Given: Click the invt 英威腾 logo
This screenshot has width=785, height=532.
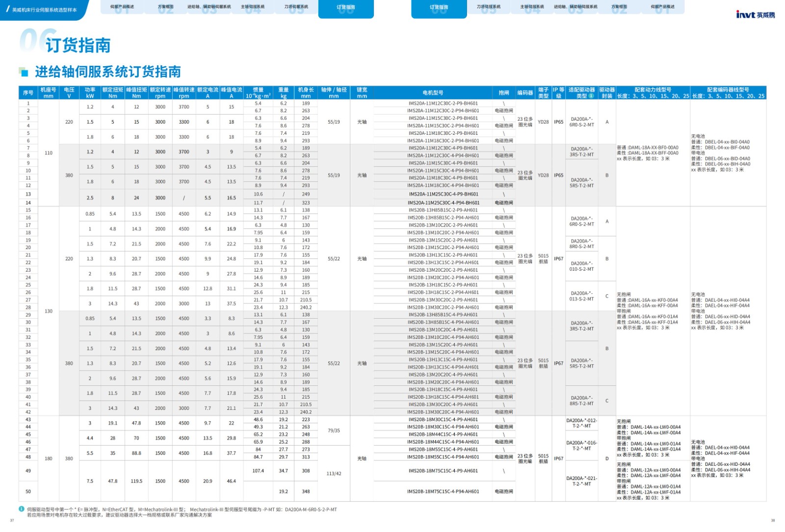Looking at the screenshot, I should [755, 15].
